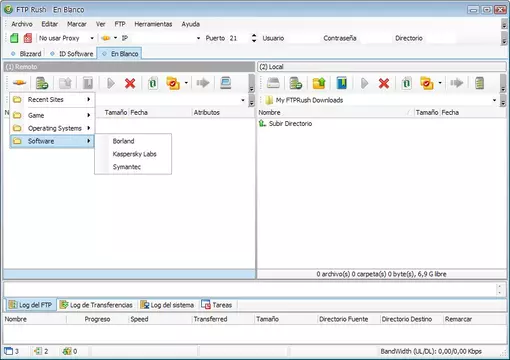This screenshot has height=360, width=510.
Task: Click the red disconnect icon in top toolbar
Action: pyautogui.click(x=28, y=38)
